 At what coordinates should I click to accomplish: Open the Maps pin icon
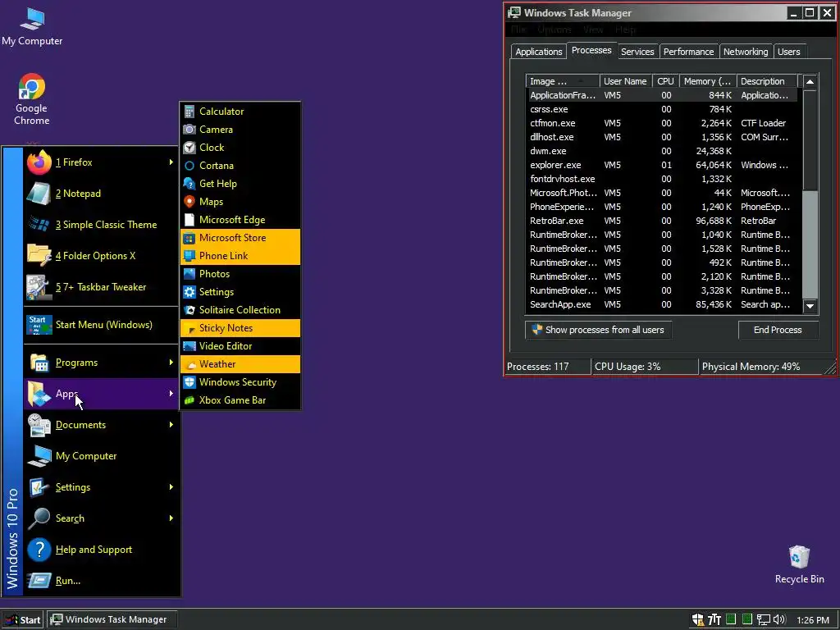pyautogui.click(x=189, y=202)
